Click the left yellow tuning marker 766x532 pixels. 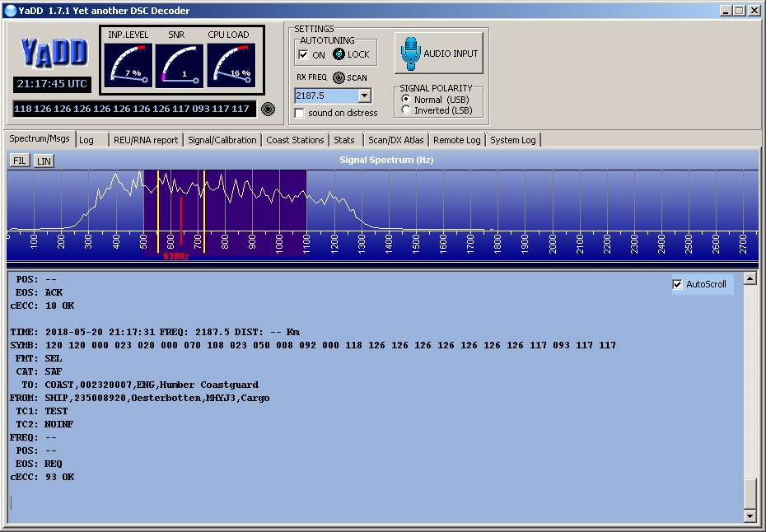tap(158, 212)
